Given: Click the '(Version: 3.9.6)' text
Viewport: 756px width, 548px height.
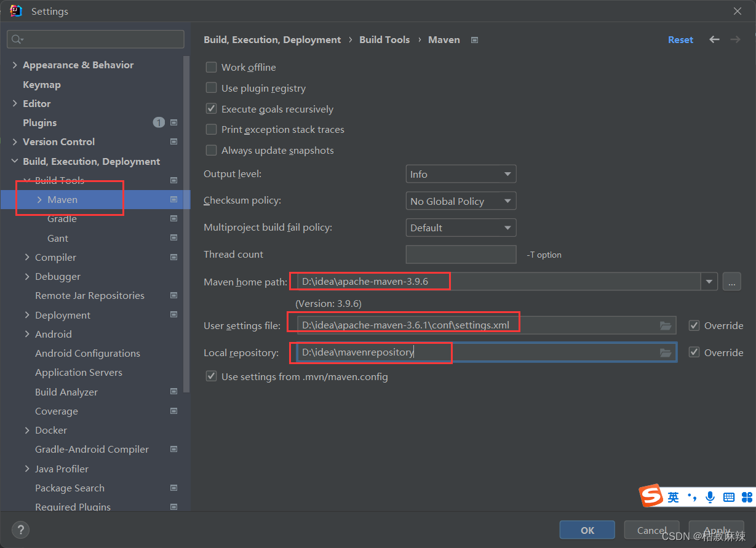Looking at the screenshot, I should tap(328, 304).
